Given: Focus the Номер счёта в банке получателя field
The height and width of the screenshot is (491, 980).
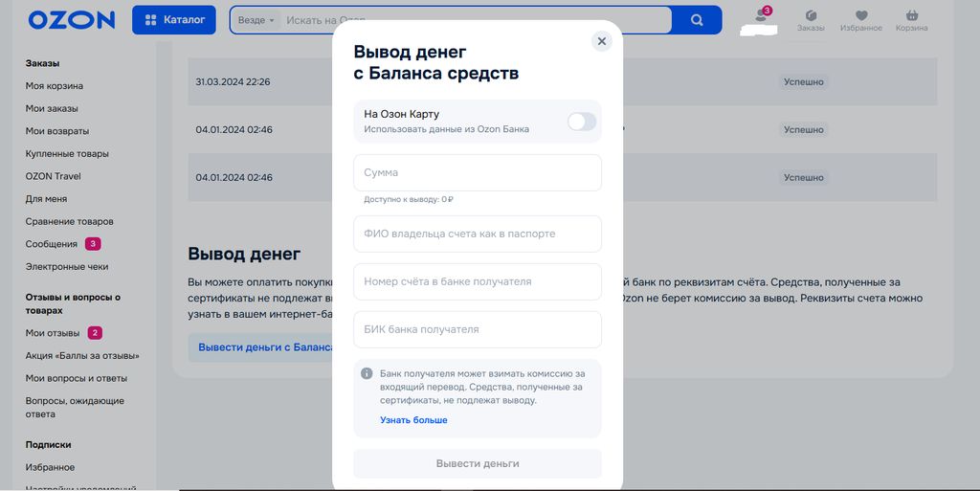Looking at the screenshot, I should pyautogui.click(x=478, y=281).
